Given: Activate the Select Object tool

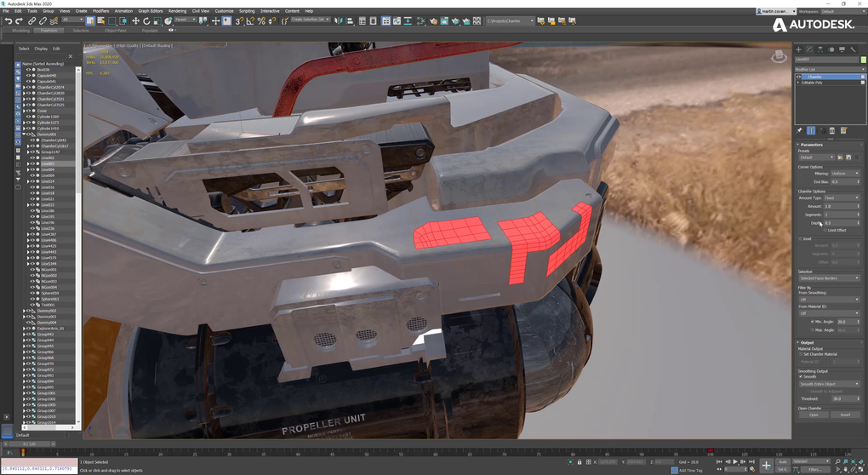Looking at the screenshot, I should pyautogui.click(x=90, y=21).
